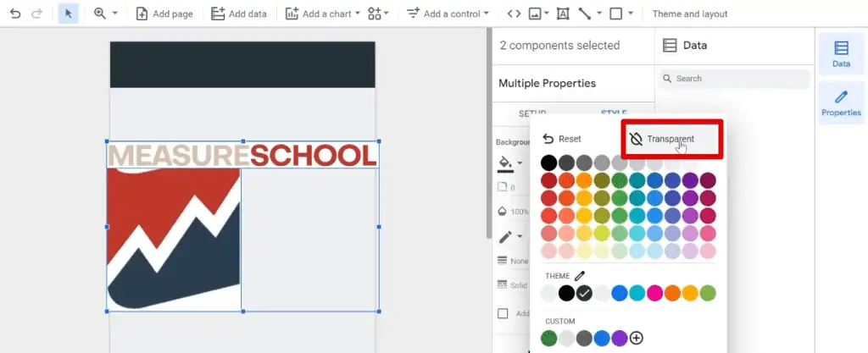
Task: Click the zoom magnifier icon
Action: coord(100,14)
